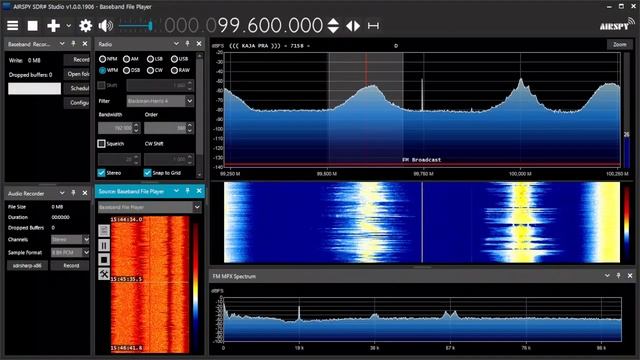The width and height of the screenshot is (640, 360).
Task: Click the Configure button
Action: click(x=77, y=102)
